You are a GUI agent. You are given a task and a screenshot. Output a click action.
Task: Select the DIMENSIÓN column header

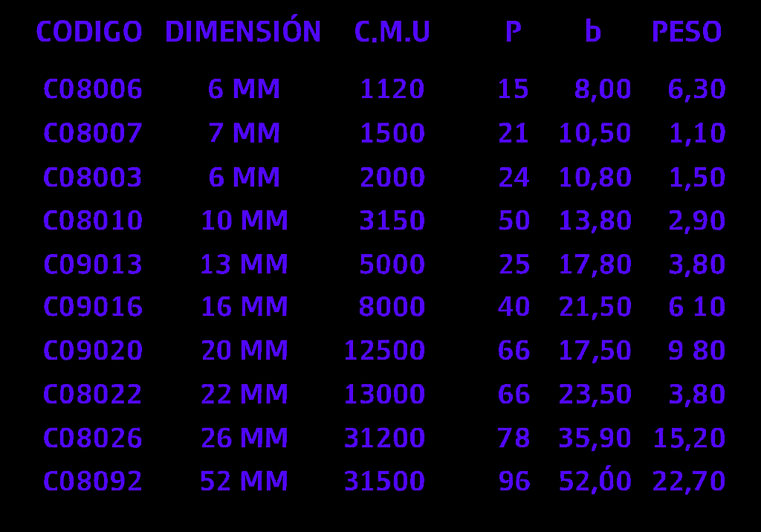243,29
